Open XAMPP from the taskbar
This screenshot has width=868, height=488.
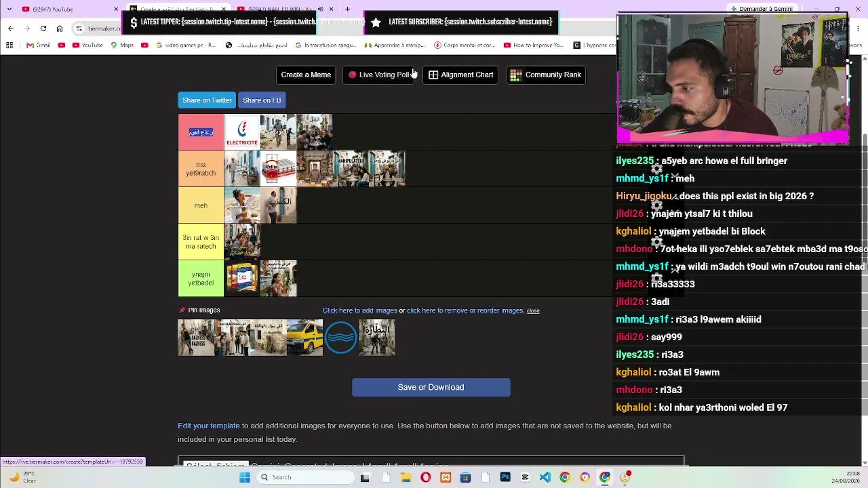click(446, 477)
